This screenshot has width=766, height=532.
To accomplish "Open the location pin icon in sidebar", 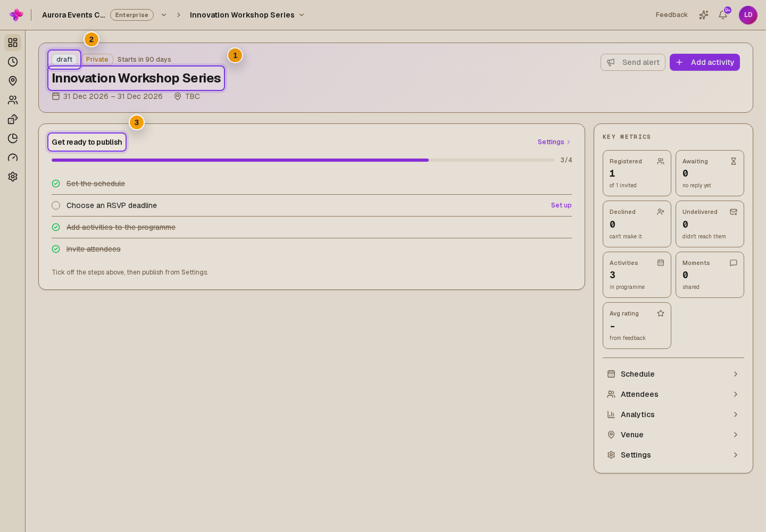I will pyautogui.click(x=13, y=81).
